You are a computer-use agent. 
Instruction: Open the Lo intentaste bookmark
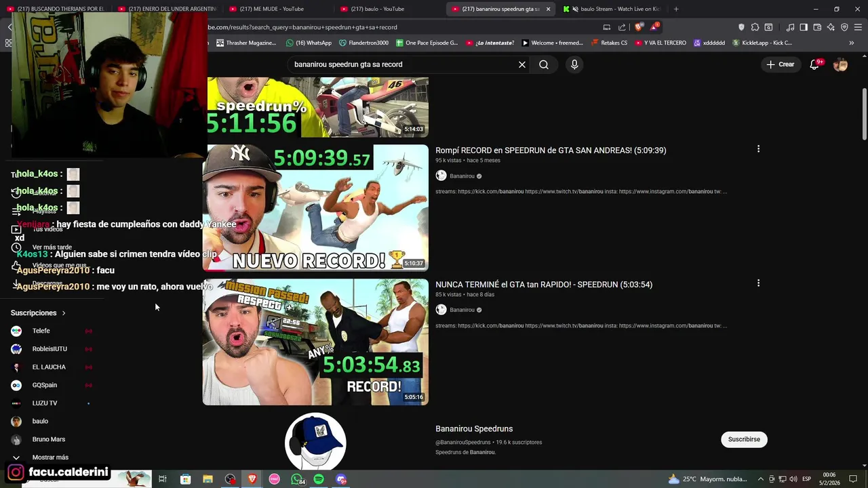click(490, 43)
